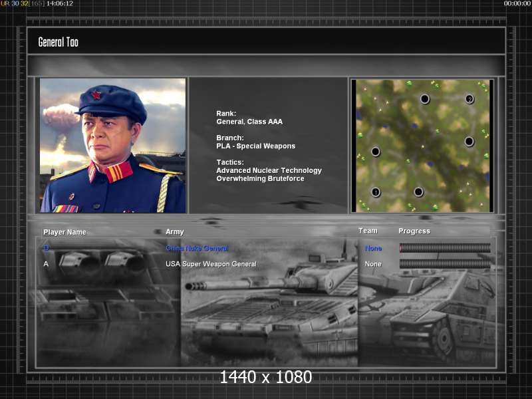Click the 'Branch:' label

click(230, 138)
